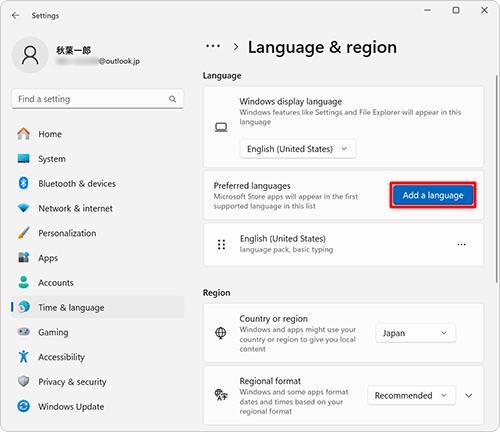The image size is (500, 432).
Task: Click the Region section heading
Action: (x=216, y=292)
